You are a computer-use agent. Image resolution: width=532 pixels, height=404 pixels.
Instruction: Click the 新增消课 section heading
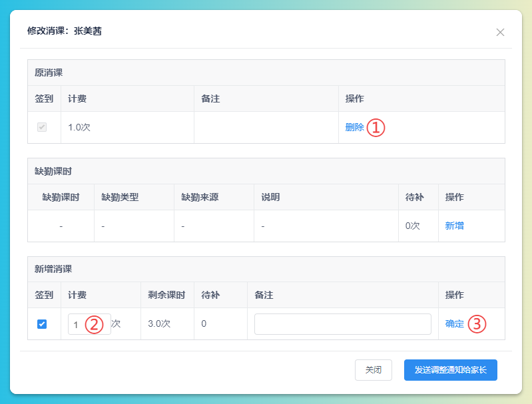point(53,269)
